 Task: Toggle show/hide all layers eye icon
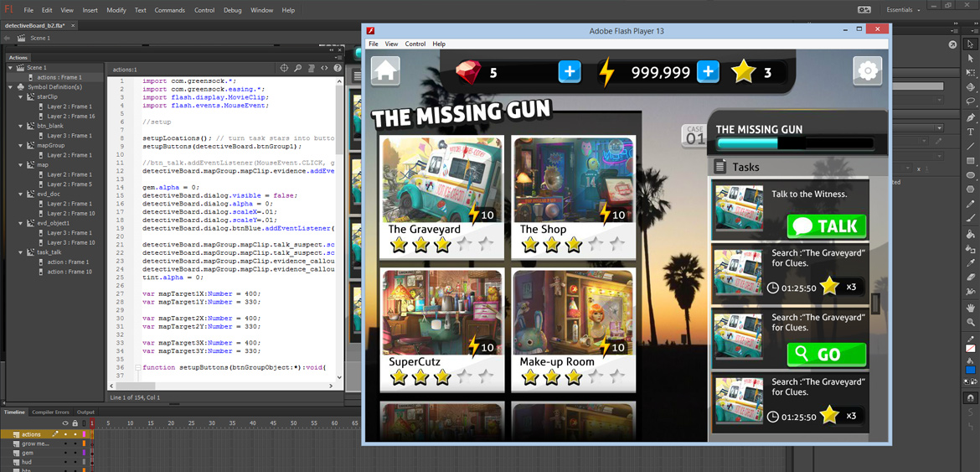[65, 423]
